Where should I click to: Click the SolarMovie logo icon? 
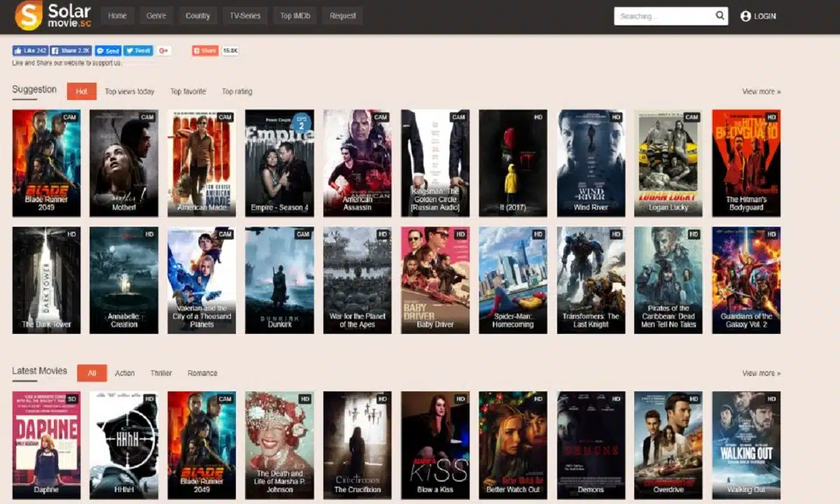tap(29, 15)
